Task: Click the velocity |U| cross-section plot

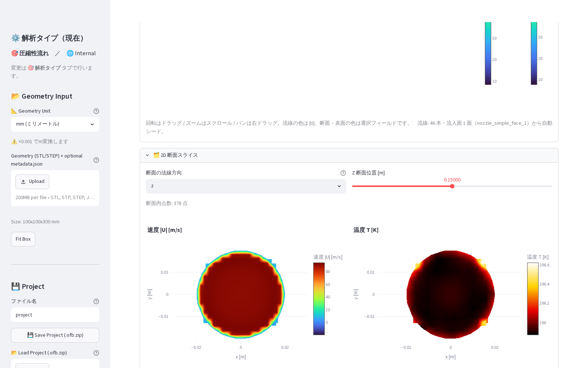Action: coord(241,294)
